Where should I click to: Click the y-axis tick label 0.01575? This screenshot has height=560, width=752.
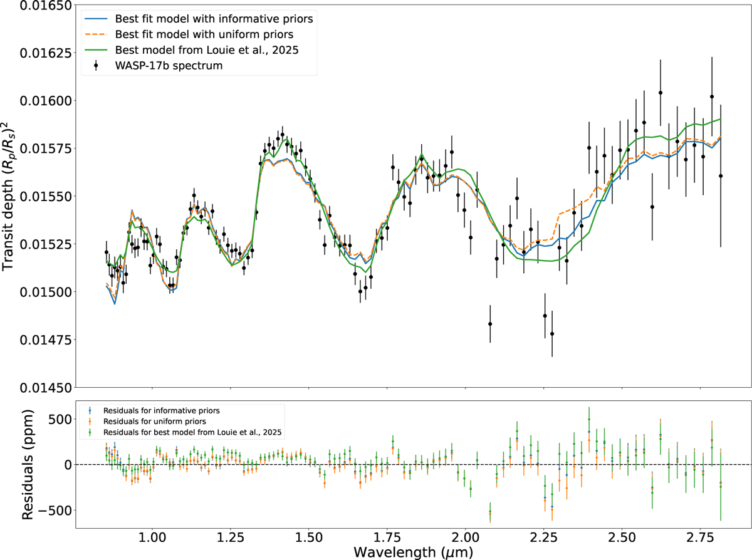click(x=46, y=148)
